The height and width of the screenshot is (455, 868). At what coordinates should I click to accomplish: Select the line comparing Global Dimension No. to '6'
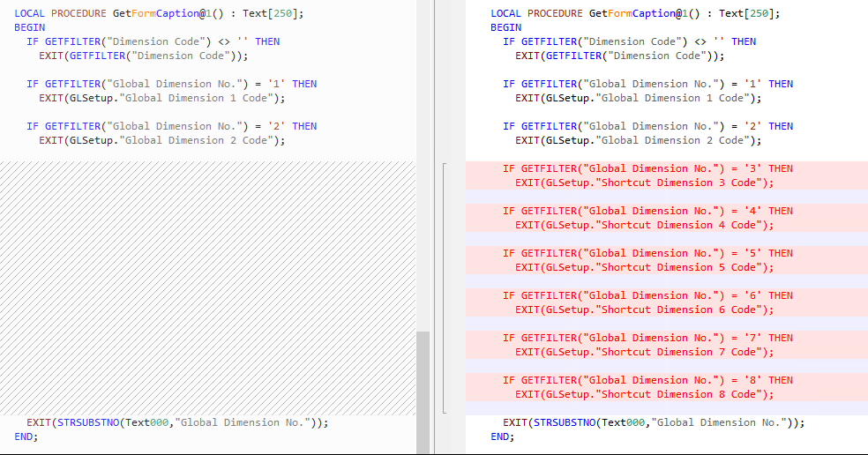click(x=647, y=295)
